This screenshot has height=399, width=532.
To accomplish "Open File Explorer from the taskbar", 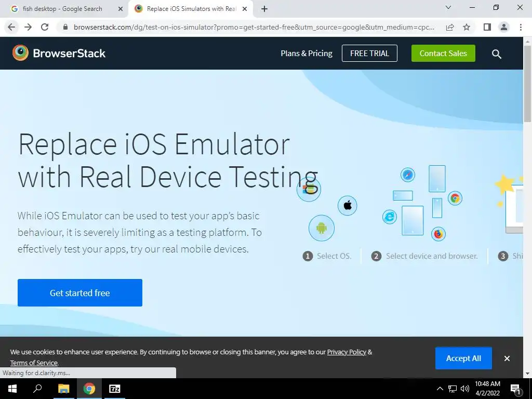I will point(63,389).
